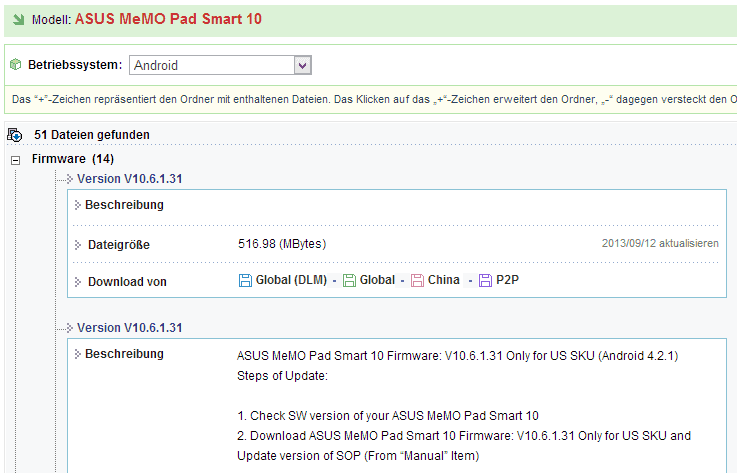Click the first Beschreibung label
The image size is (737, 473).
(124, 205)
